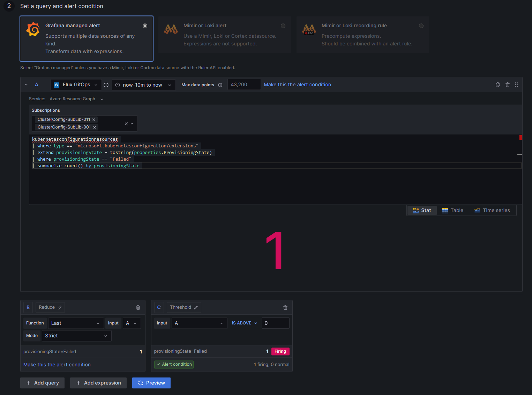Viewport: 532px width, 395px height.
Task: Open the Mode dropdown set to Strict
Action: [76, 336]
